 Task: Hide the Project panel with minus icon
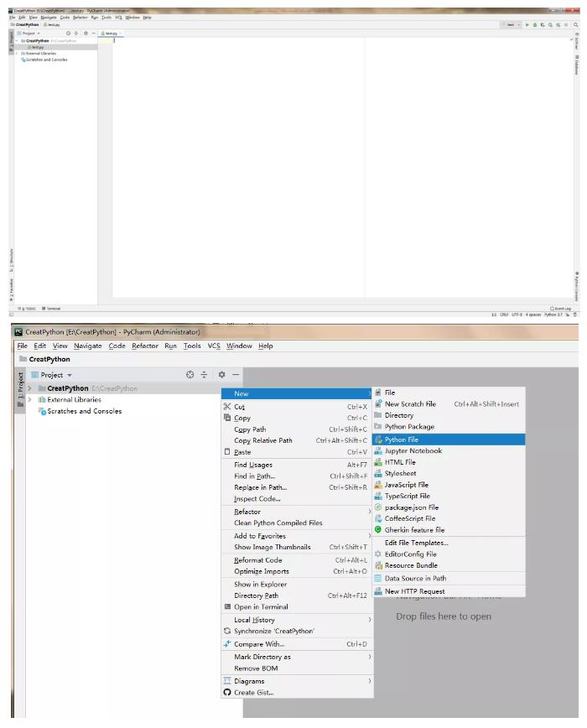(236, 374)
